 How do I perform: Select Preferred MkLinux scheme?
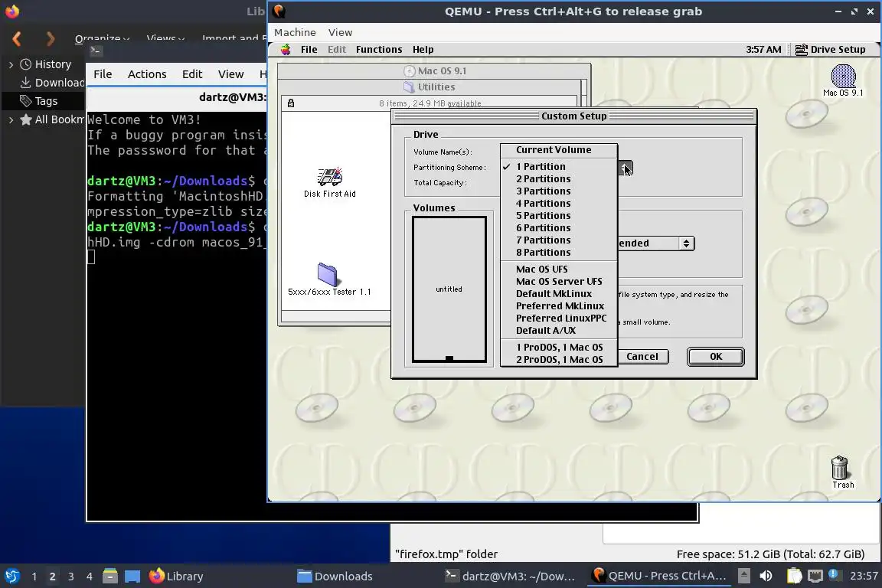559,306
